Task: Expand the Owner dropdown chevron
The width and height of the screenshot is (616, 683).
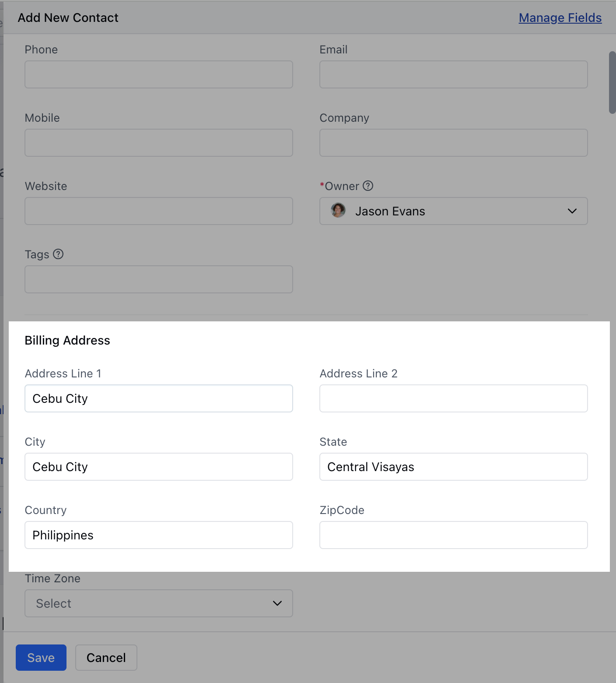Action: coord(572,211)
